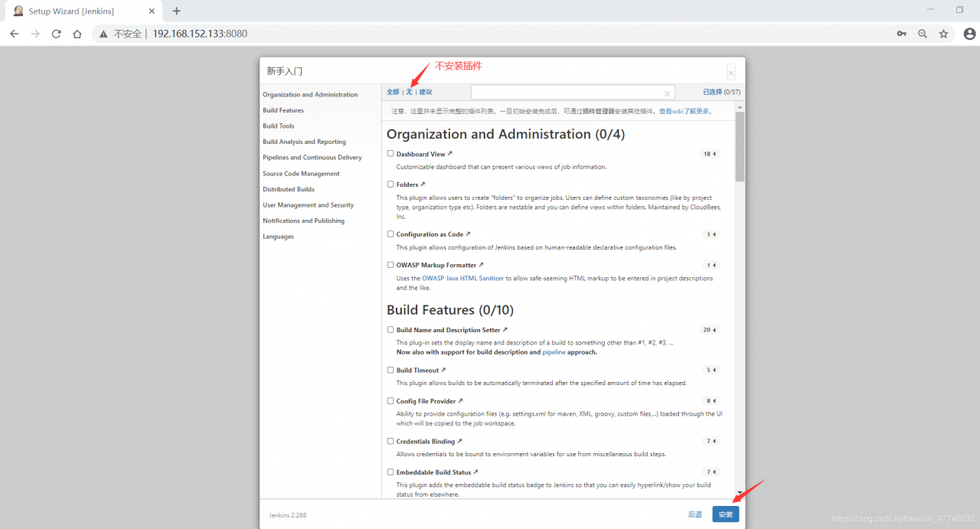Enable Config File Provider checkbox
Image resolution: width=980 pixels, height=529 pixels.
tap(390, 400)
